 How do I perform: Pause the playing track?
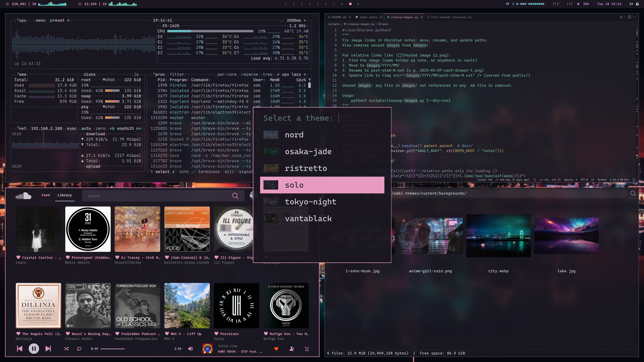point(34,349)
